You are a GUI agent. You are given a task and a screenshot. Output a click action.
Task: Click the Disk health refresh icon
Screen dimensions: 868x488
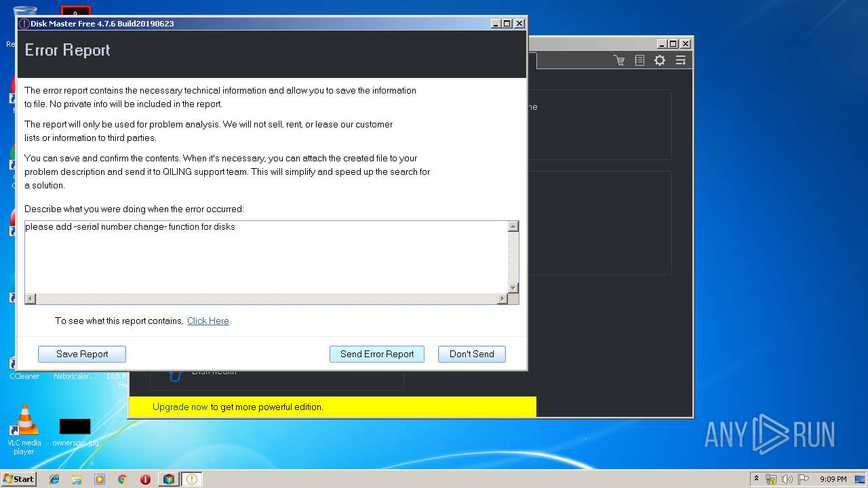(x=175, y=374)
